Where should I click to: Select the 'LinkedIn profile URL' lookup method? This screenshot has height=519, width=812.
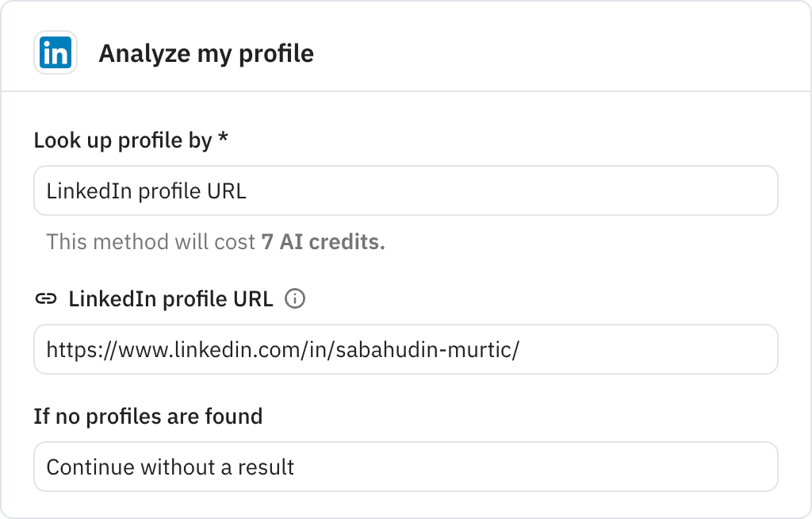pos(405,190)
